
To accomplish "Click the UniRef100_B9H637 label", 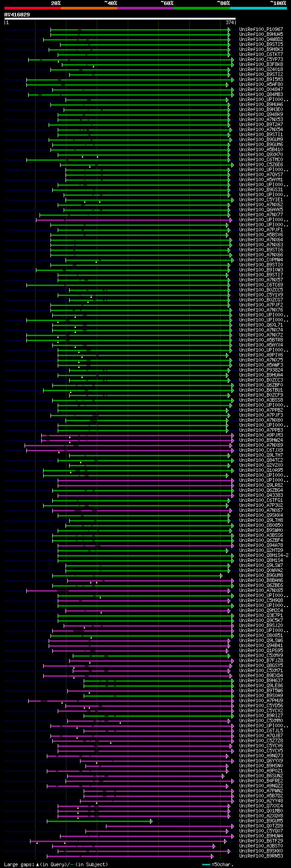I will point(261,680).
